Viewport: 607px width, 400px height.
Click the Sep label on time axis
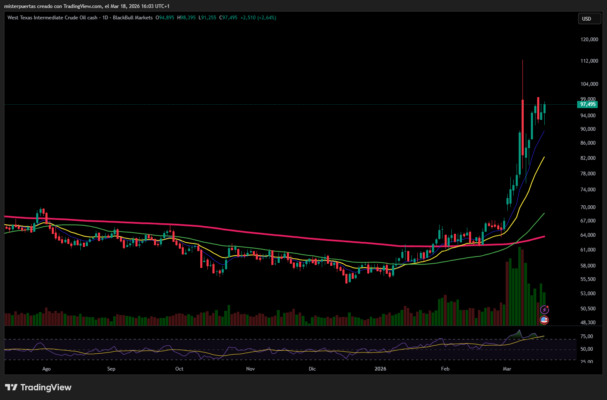pos(112,368)
